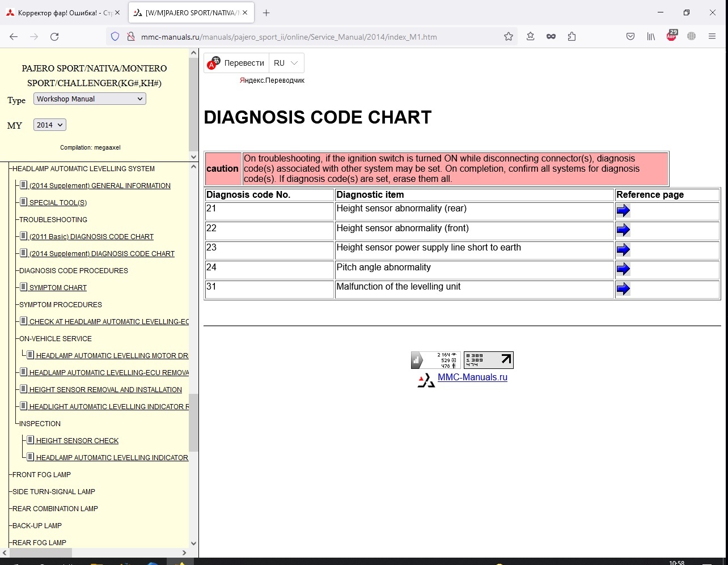Open the MMC-Manuals.ru link
This screenshot has height=565, width=728.
tap(472, 377)
